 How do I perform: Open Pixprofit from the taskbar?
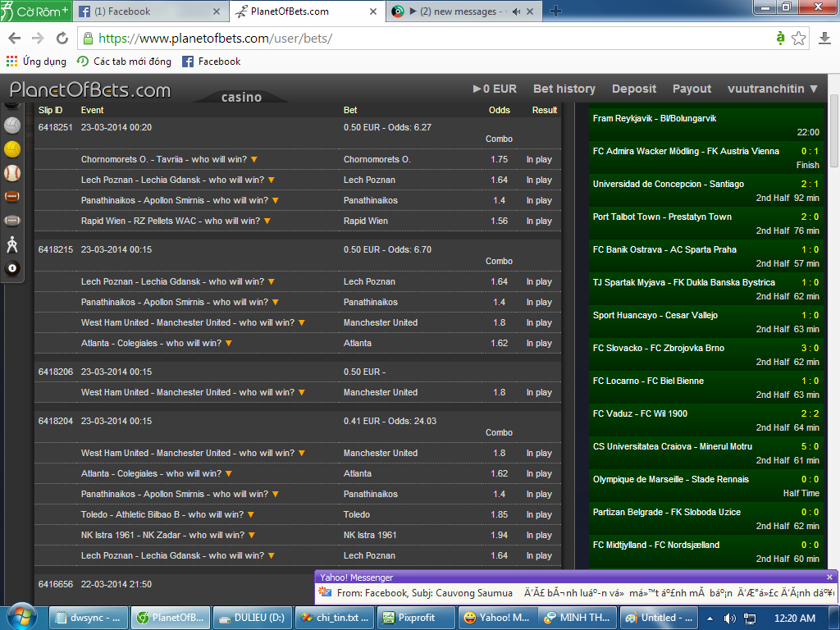pyautogui.click(x=416, y=618)
